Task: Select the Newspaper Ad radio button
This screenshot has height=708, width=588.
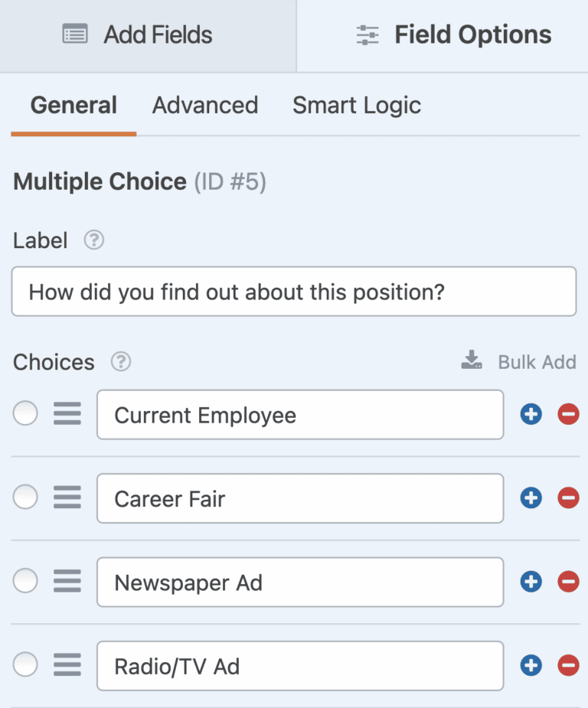Action: click(x=25, y=581)
